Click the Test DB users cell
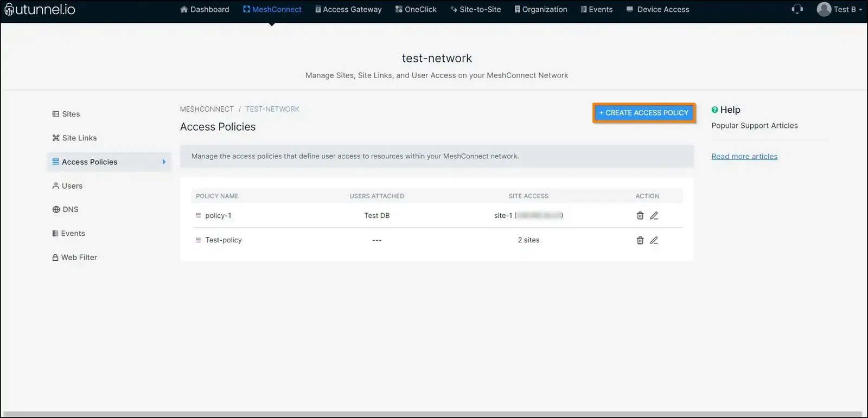Viewport: 868px width, 418px height. (377, 216)
